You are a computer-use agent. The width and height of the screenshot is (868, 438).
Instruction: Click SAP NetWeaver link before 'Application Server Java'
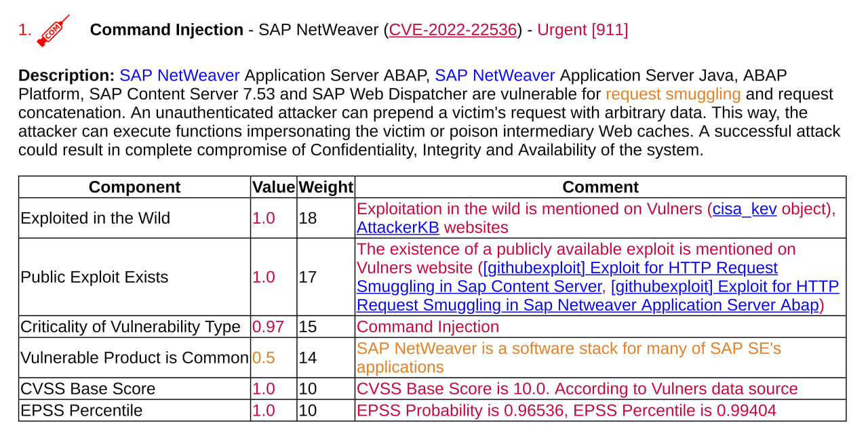point(495,75)
